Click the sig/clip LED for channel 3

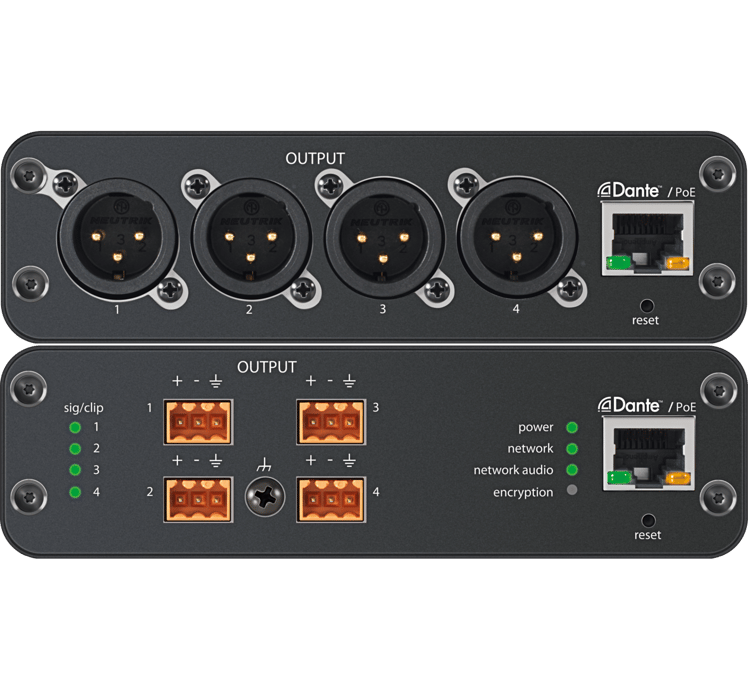75,470
